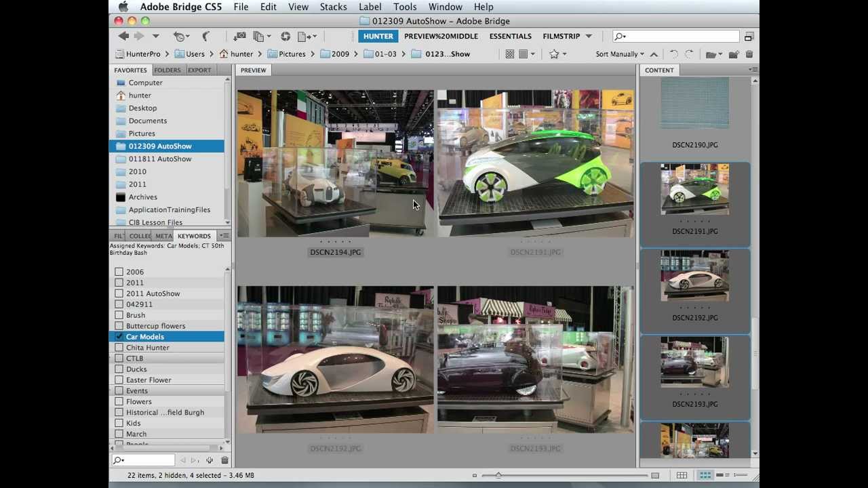Viewport: 868px width, 488px height.
Task: Uncheck the Car Models keyword checkbox
Action: pos(119,337)
